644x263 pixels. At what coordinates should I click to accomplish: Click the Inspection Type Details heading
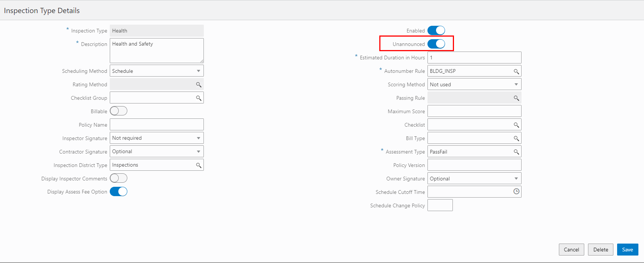(x=42, y=10)
